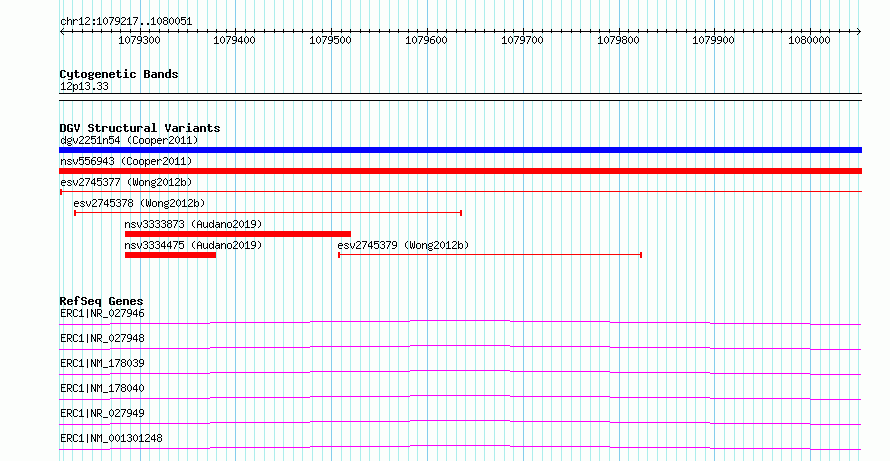Open variant nsv3334475 (Audano2019) label
The width and height of the screenshot is (890, 461).
tap(194, 245)
